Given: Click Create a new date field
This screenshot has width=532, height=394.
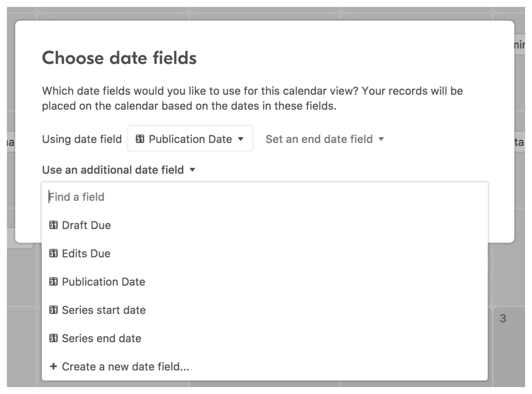Looking at the screenshot, I should 125,367.
